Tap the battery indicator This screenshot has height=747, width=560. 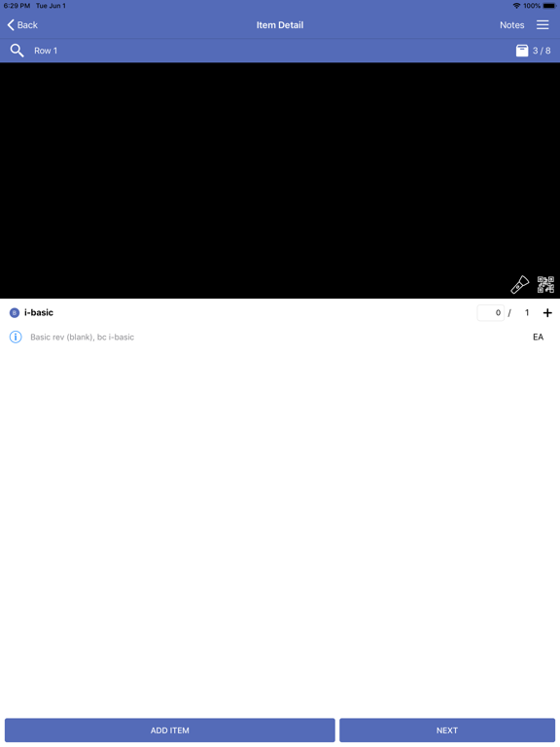click(549, 6)
